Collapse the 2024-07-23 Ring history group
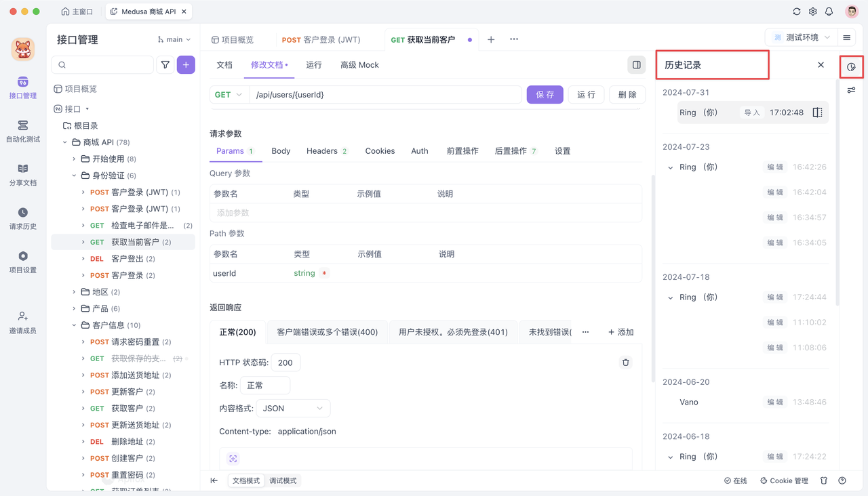The height and width of the screenshot is (496, 868). [x=671, y=167]
